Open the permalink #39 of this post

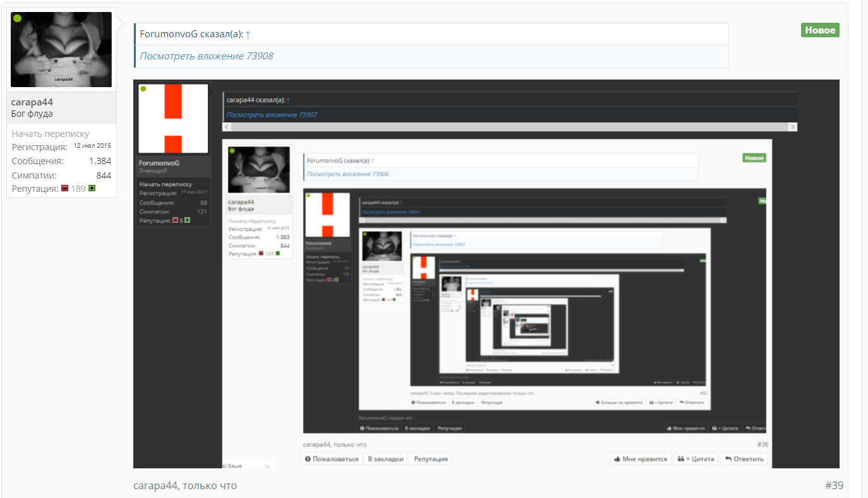tap(834, 485)
